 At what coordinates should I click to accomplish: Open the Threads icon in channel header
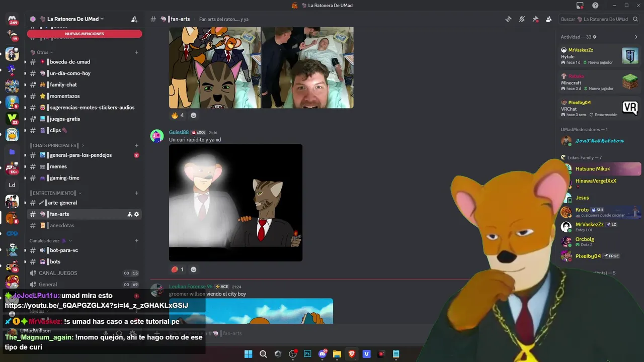click(x=508, y=19)
